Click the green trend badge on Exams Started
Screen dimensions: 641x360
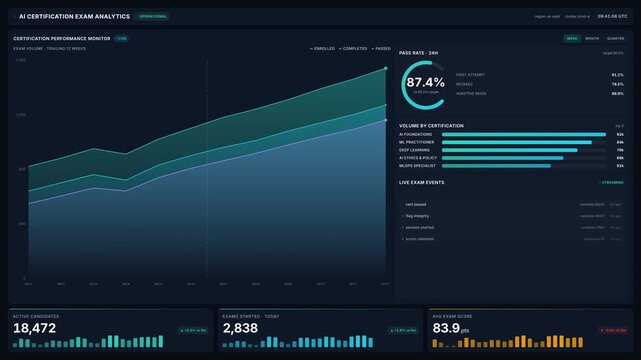tap(403, 330)
